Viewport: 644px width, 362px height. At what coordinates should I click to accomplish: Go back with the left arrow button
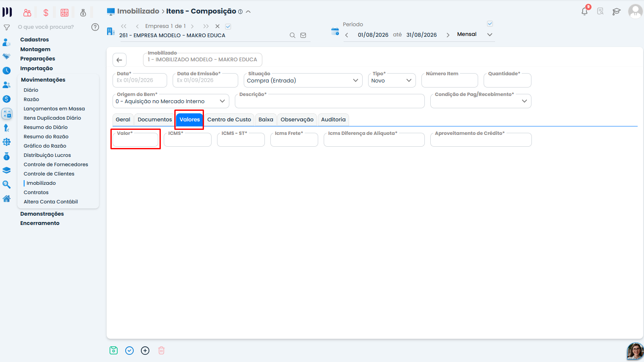(119, 60)
